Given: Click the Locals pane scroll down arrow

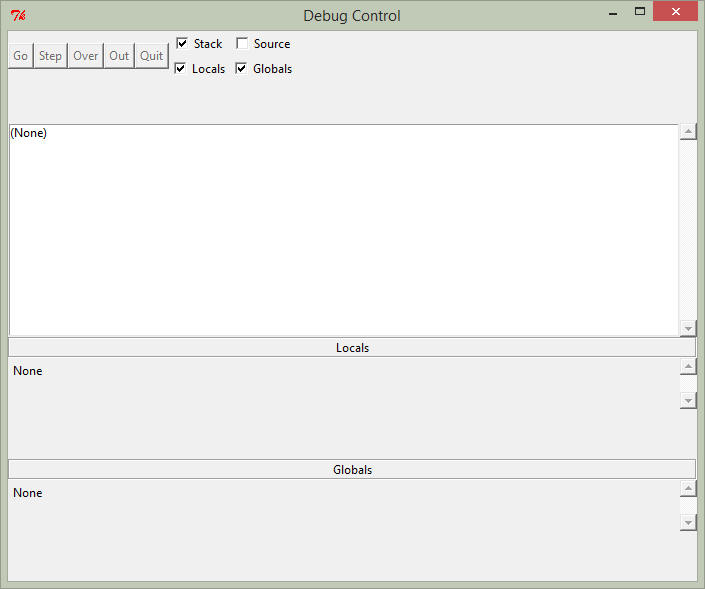Looking at the screenshot, I should [x=688, y=400].
